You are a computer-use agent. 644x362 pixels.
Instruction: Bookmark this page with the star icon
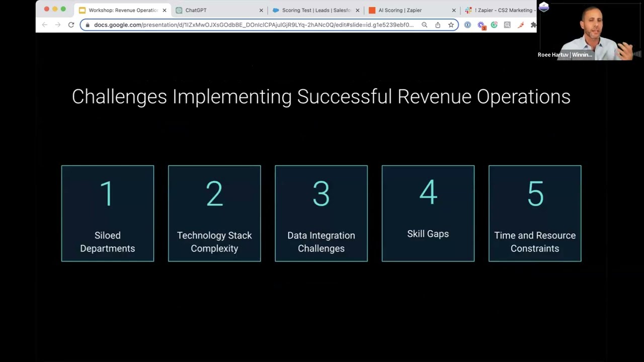pyautogui.click(x=451, y=25)
